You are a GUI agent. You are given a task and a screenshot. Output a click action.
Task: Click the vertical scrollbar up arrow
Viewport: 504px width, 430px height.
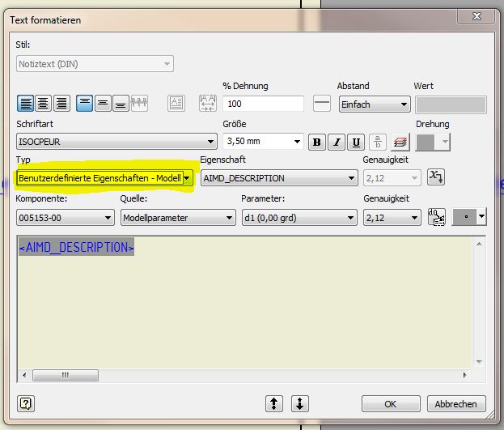[x=479, y=244]
